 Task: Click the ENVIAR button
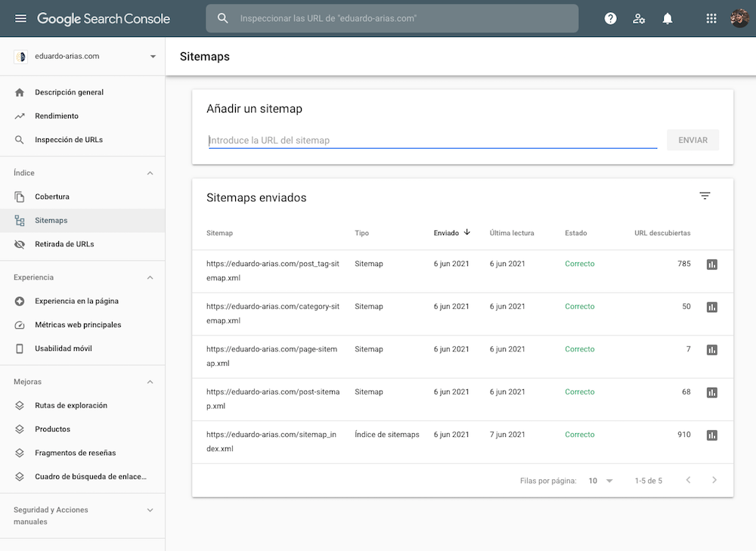[x=692, y=141]
